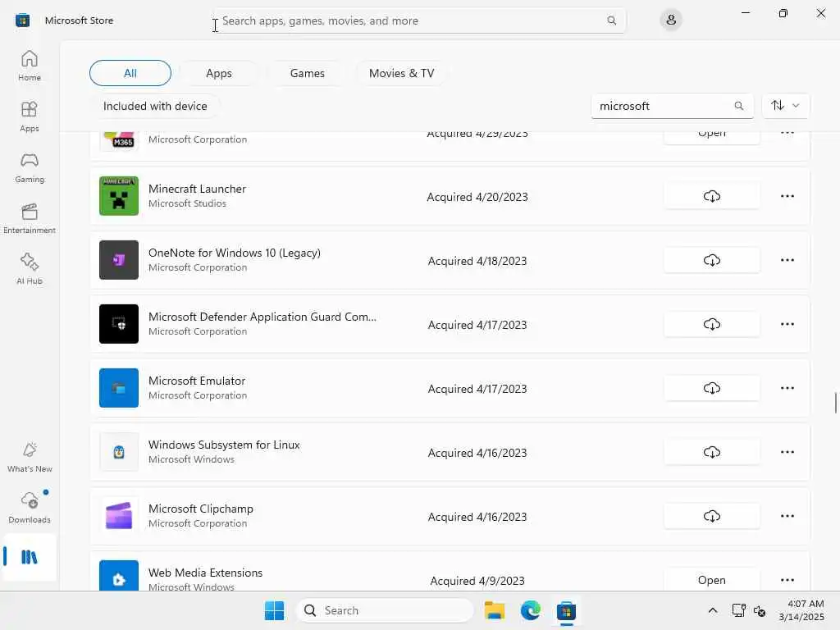This screenshot has height=630, width=840.
Task: Click the user account profile icon
Action: (671, 21)
